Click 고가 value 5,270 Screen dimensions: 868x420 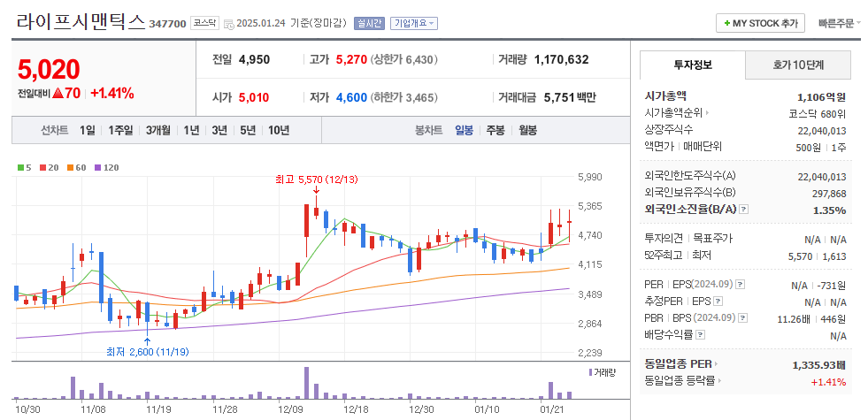[351, 60]
